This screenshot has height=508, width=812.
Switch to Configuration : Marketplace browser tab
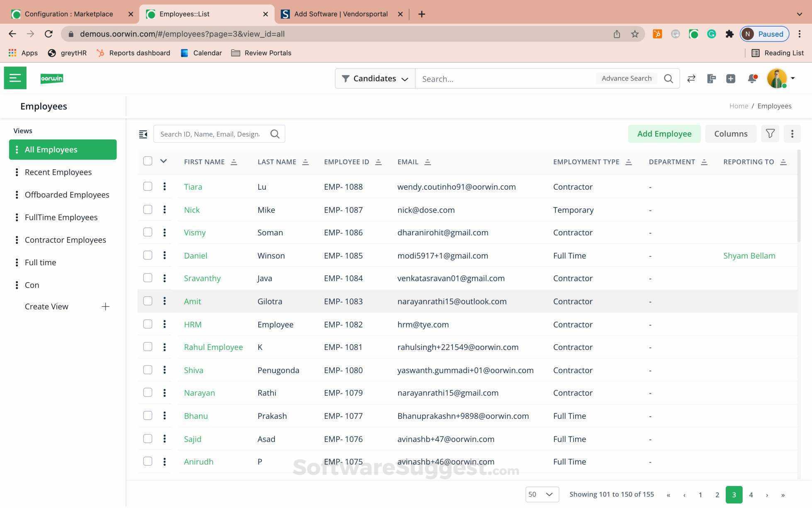point(69,14)
